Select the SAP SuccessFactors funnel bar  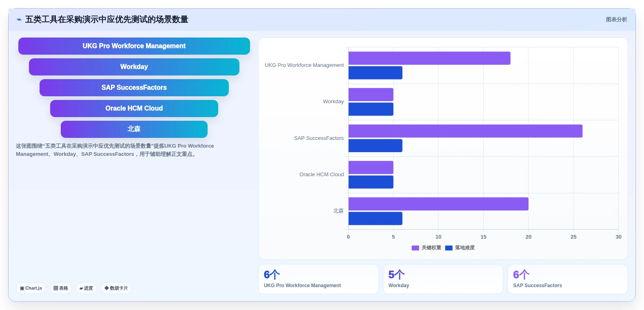click(134, 88)
